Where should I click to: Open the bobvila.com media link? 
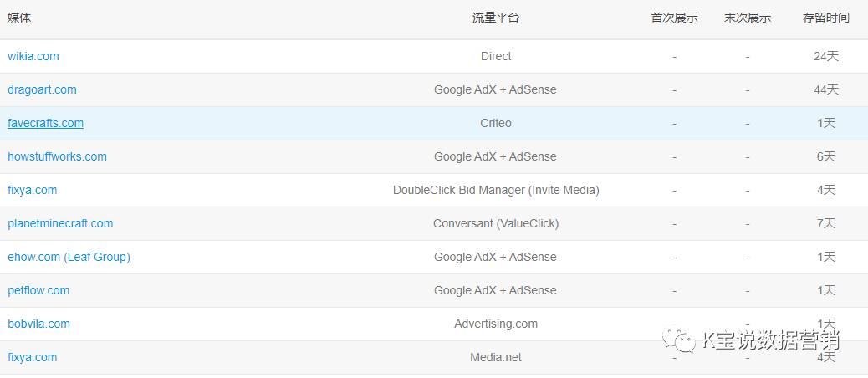38,324
